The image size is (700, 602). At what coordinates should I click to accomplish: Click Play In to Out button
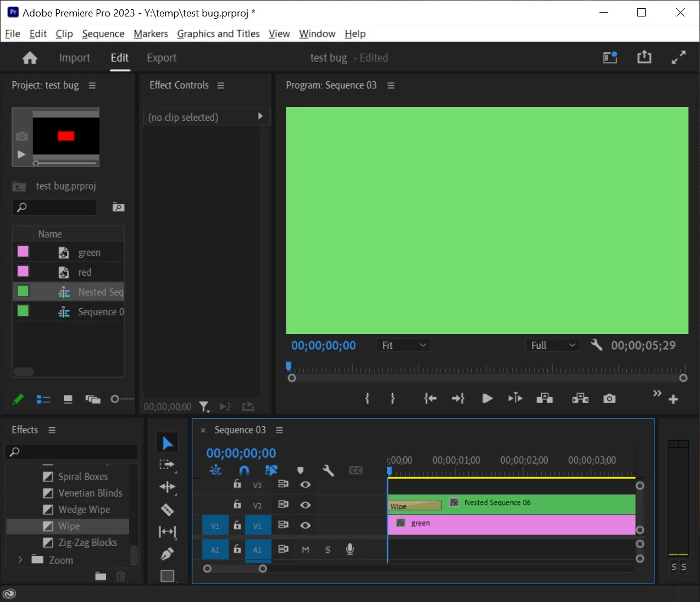tap(515, 398)
